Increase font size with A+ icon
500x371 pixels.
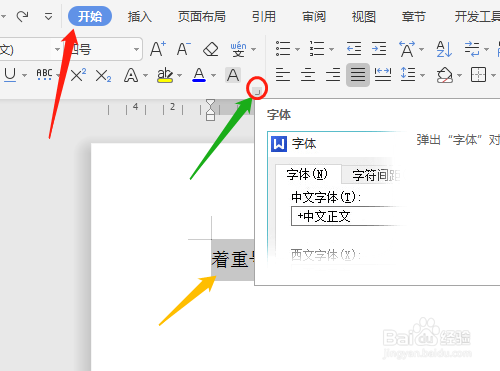click(158, 49)
